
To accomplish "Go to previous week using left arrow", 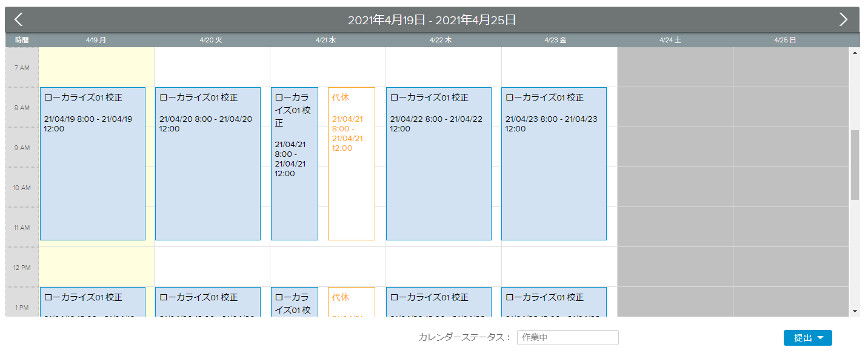I will click(18, 19).
